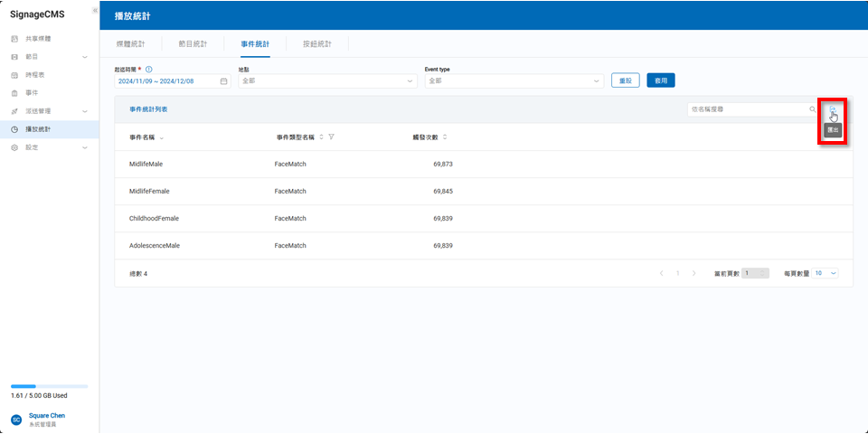Open 時程表 in the sidebar
The image size is (868, 434).
coord(34,75)
